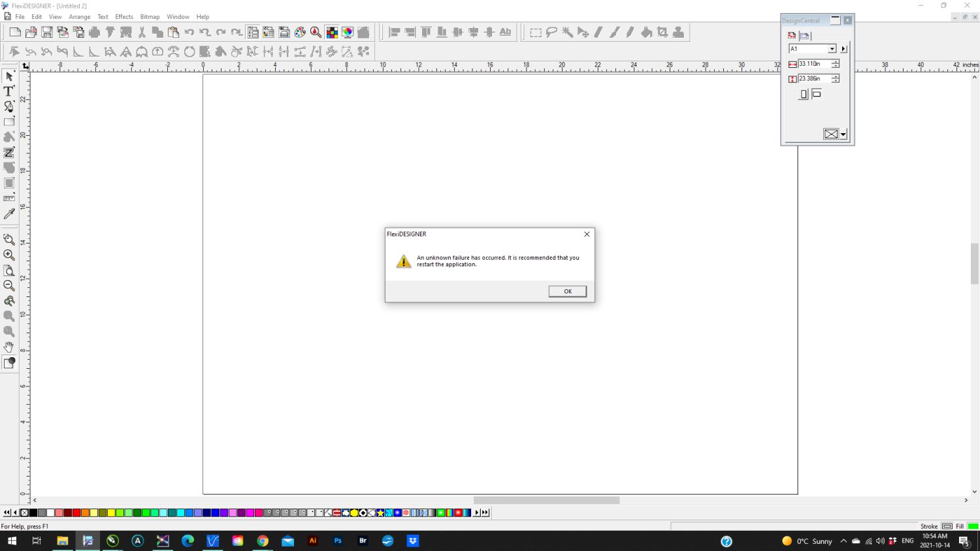Click the Save floppy disk icon

pos(47,32)
